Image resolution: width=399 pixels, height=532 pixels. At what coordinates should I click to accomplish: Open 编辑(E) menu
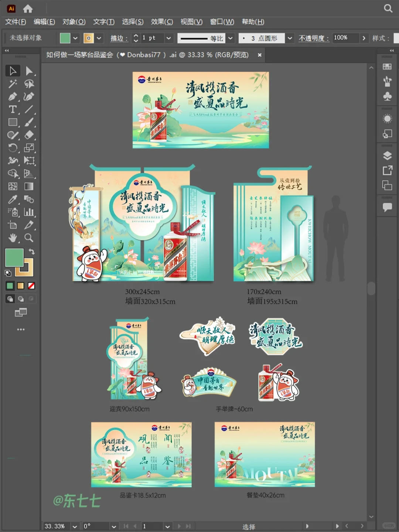coord(44,22)
